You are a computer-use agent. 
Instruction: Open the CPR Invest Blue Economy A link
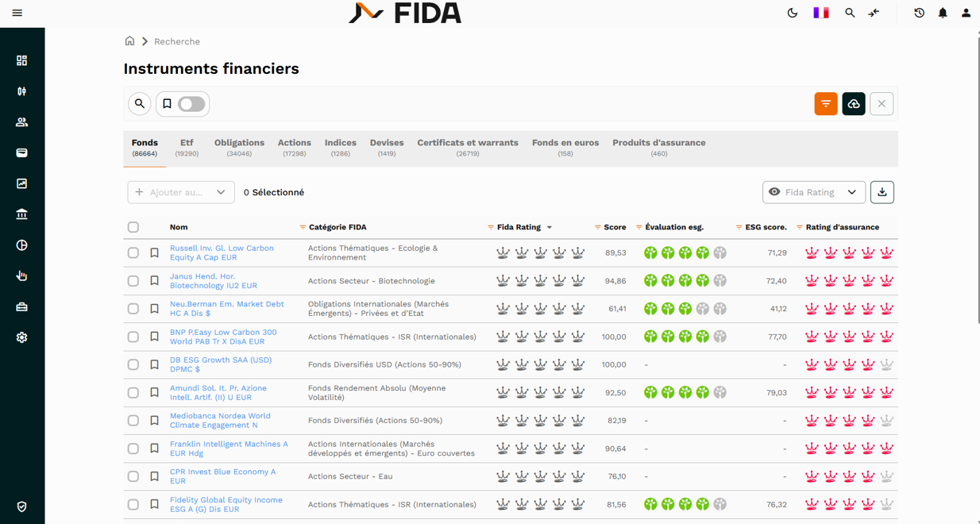click(x=222, y=476)
